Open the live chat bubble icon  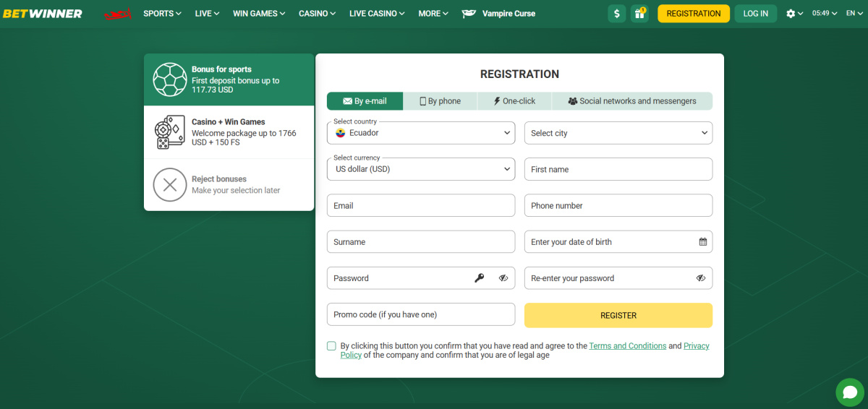pos(849,392)
